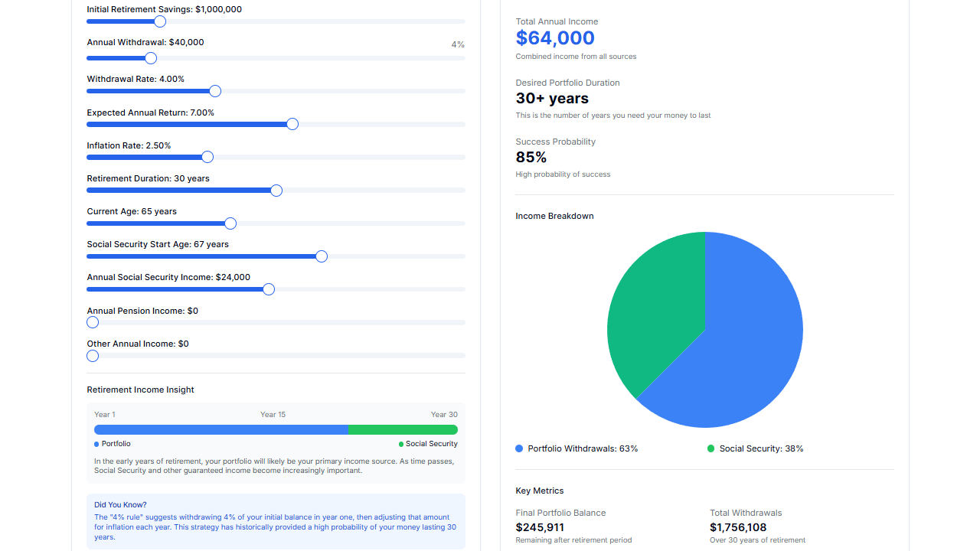
Task: Click the green Social Security legend dot
Action: [711, 448]
